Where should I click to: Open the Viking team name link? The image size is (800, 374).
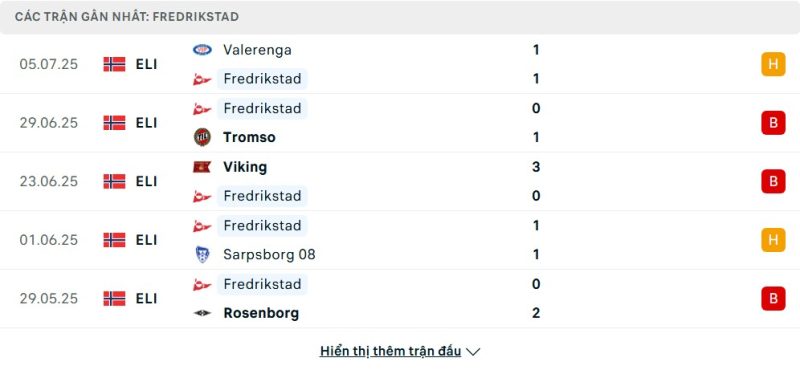tap(245, 167)
